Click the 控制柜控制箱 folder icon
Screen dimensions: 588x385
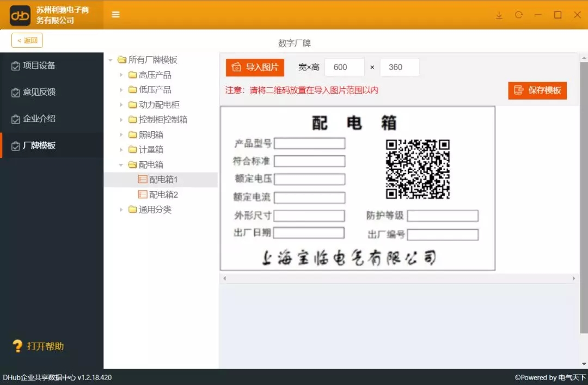click(x=132, y=119)
